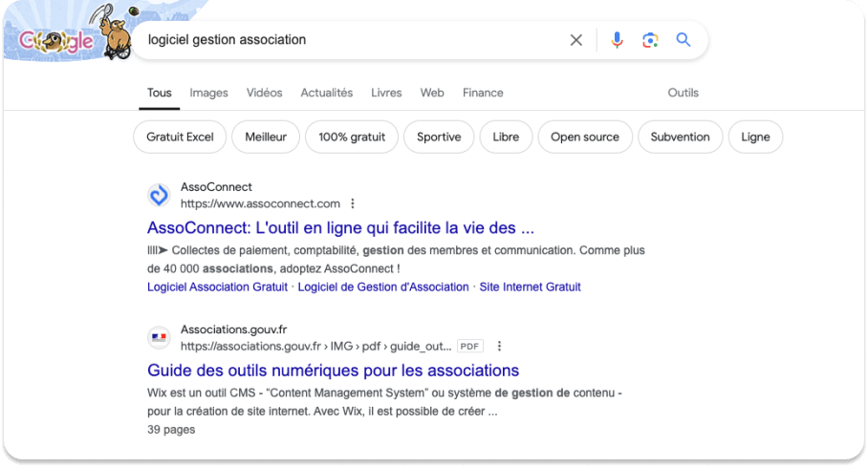Switch to the Web tab
Viewport: 868px width, 467px height.
pos(432,93)
